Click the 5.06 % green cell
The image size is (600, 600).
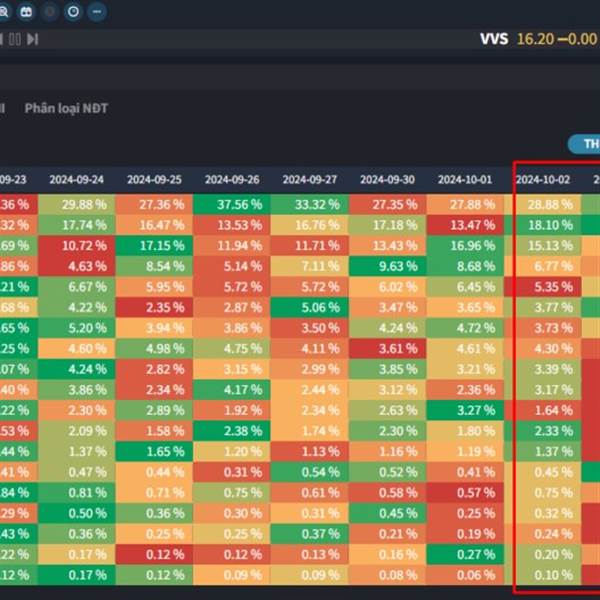(310, 307)
